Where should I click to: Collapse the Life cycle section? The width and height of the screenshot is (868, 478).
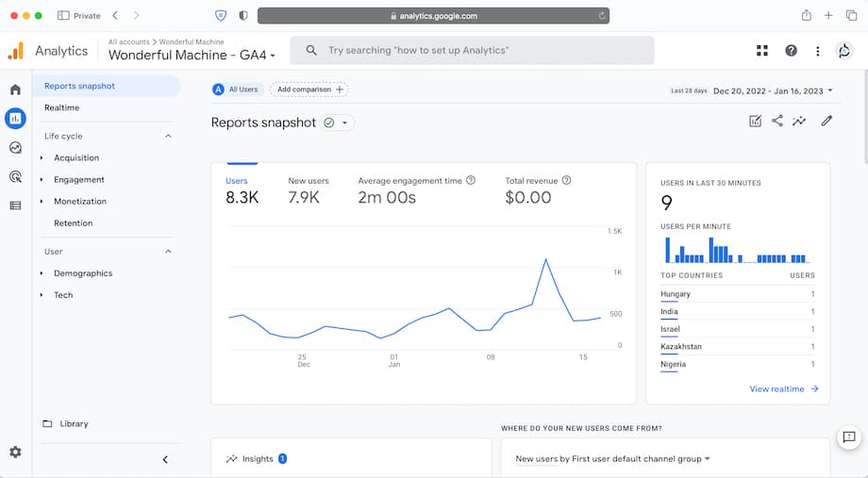pos(168,136)
